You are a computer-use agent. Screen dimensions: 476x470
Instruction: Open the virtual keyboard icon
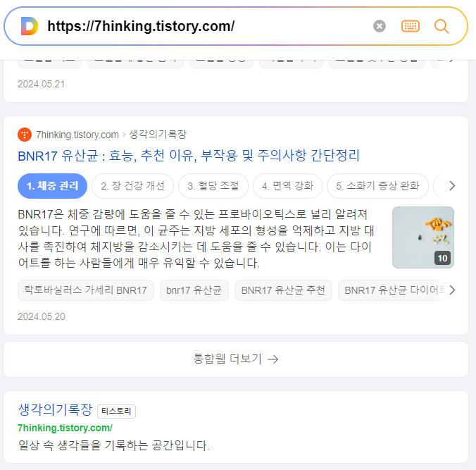pos(411,26)
